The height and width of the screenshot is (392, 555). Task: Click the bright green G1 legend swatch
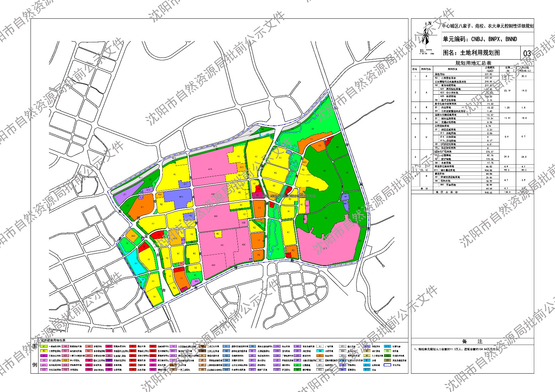[297, 365]
